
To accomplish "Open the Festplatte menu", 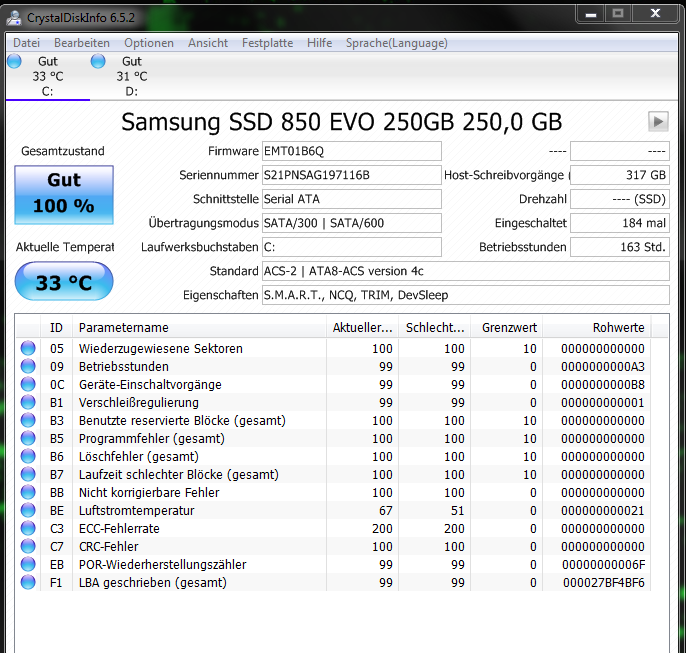I will pos(267,43).
